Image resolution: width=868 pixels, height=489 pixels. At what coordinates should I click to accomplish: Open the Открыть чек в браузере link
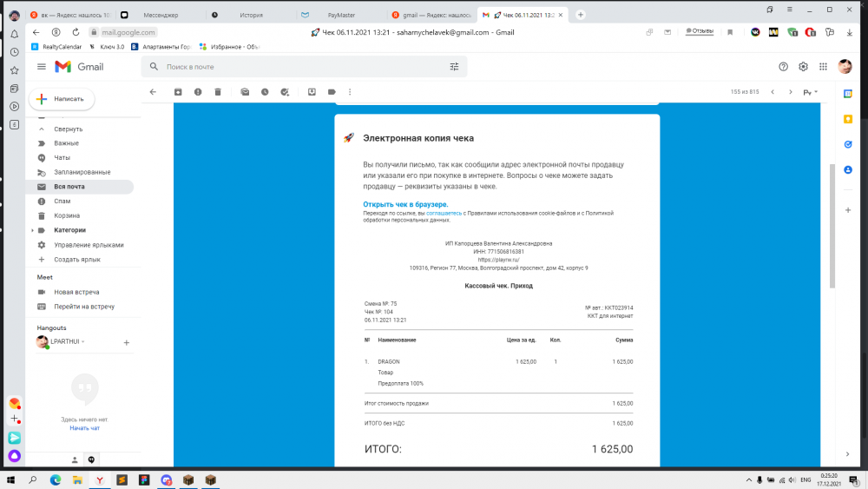[x=405, y=204]
